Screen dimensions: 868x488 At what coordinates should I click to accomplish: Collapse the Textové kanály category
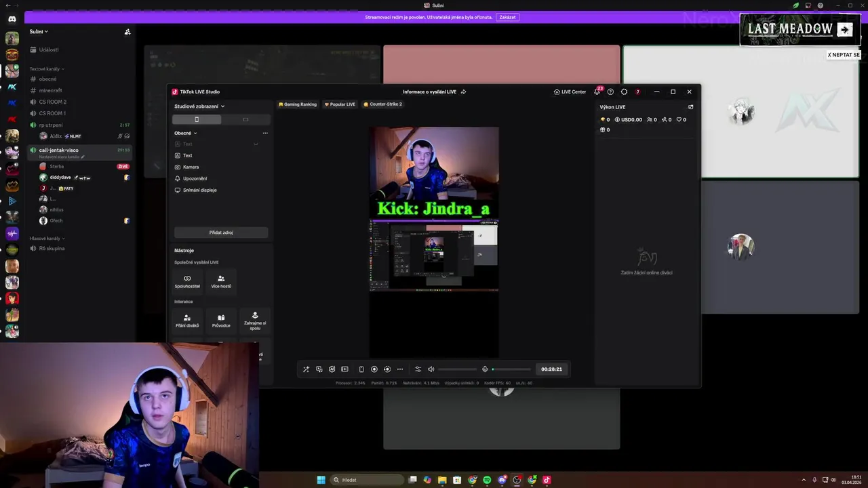click(46, 68)
